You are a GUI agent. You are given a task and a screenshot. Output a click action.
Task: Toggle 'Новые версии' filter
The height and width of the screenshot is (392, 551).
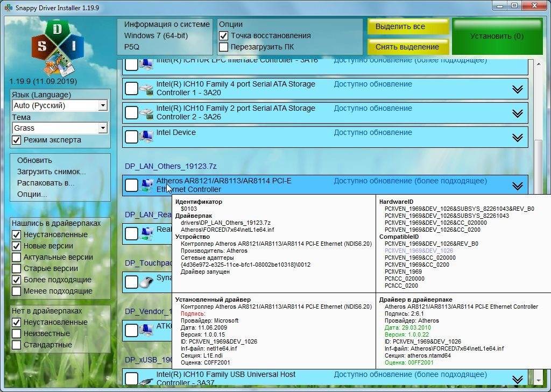[x=16, y=246]
